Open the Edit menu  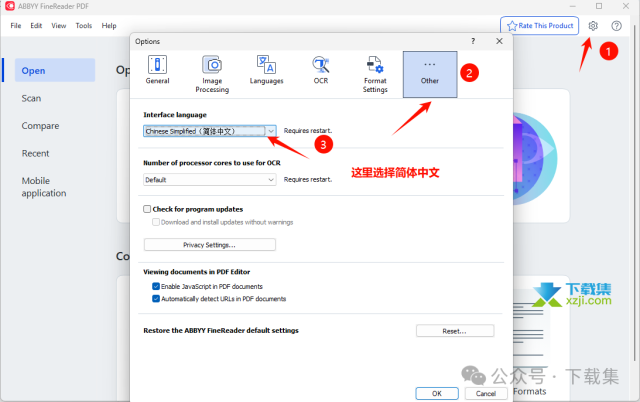pos(36,25)
